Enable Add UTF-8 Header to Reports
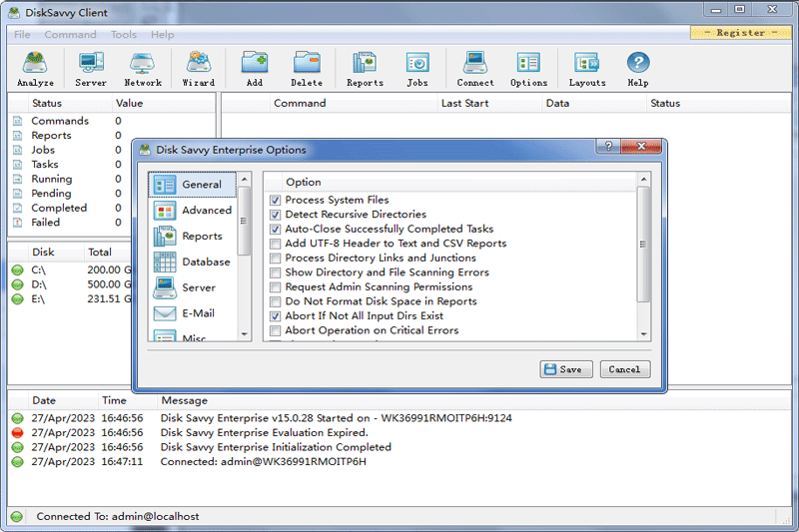 point(276,244)
